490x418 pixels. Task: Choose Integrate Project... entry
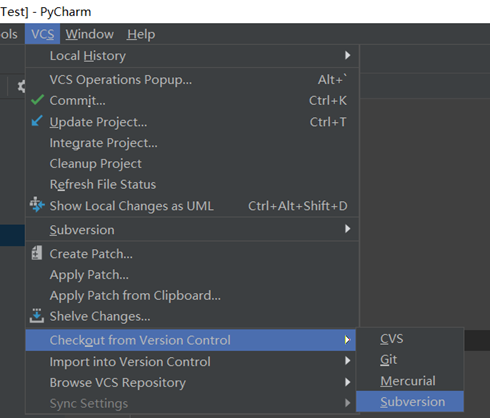click(x=192, y=143)
